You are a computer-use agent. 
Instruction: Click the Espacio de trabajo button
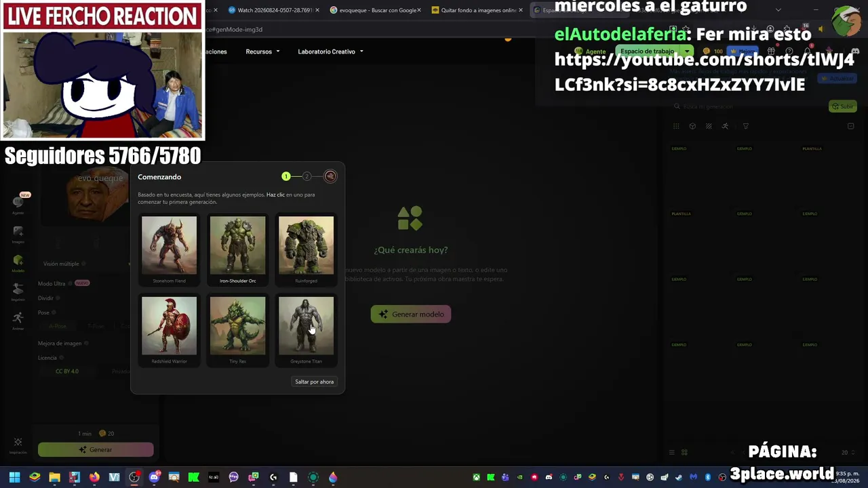[x=648, y=52]
